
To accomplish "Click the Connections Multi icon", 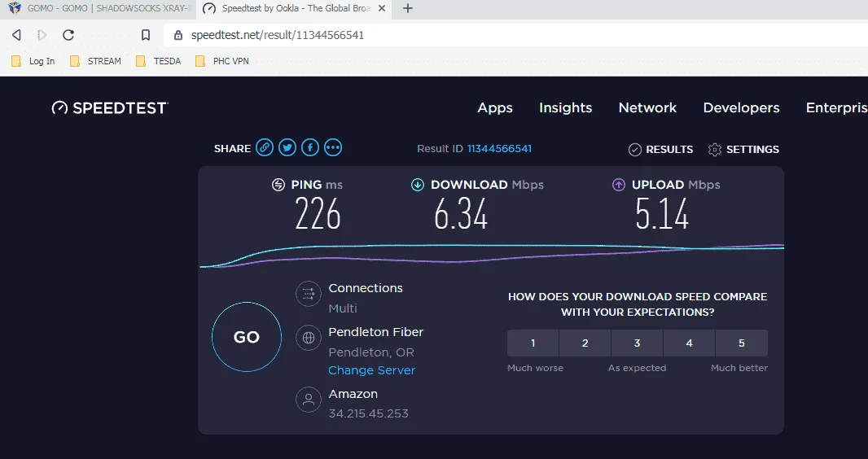I will [309, 294].
